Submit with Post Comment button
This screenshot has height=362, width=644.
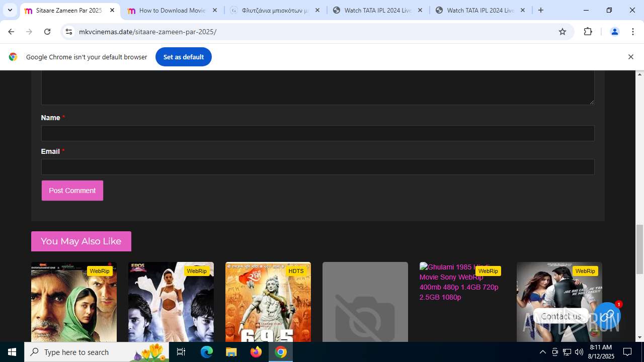coord(72,191)
